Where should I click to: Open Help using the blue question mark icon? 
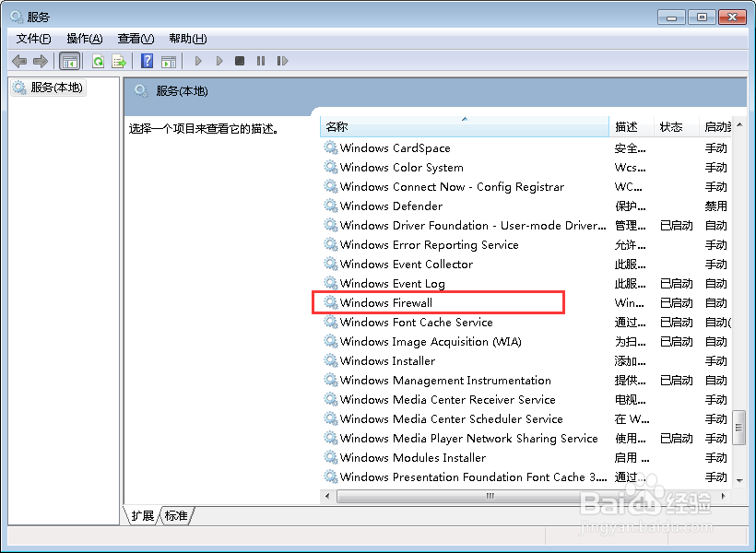[148, 61]
